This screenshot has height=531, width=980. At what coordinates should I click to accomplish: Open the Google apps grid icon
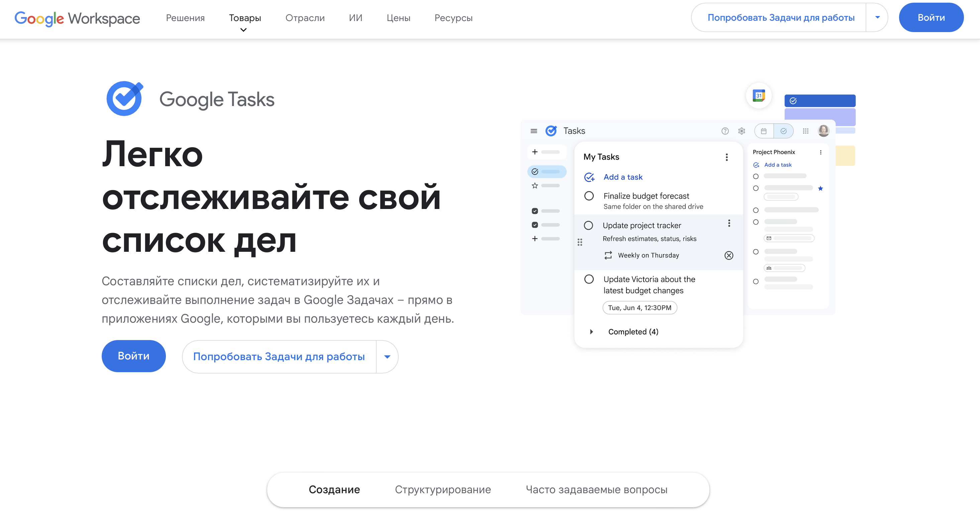(806, 131)
